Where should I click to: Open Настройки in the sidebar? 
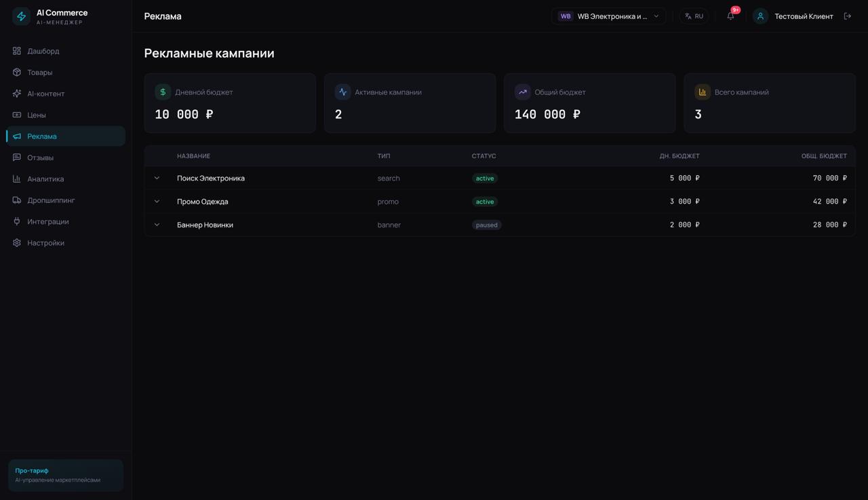(x=45, y=243)
